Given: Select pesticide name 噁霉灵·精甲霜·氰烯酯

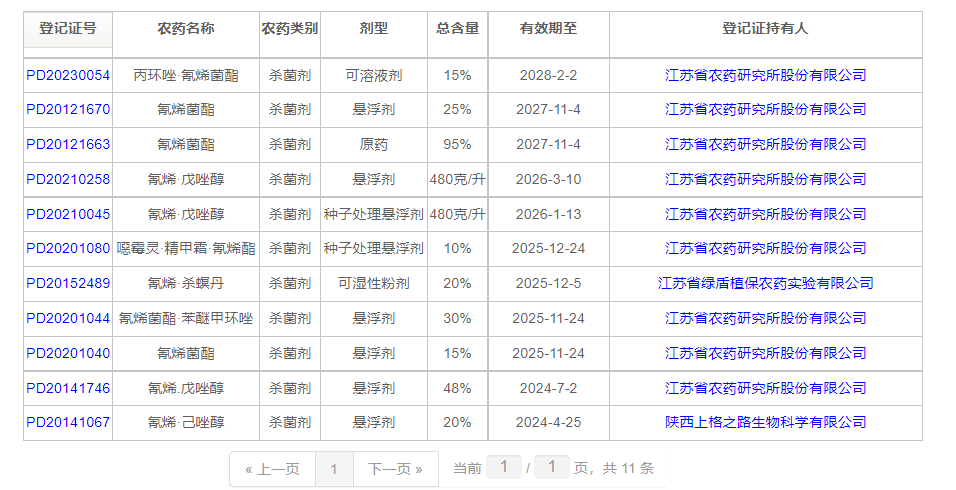Looking at the screenshot, I should click(186, 249).
